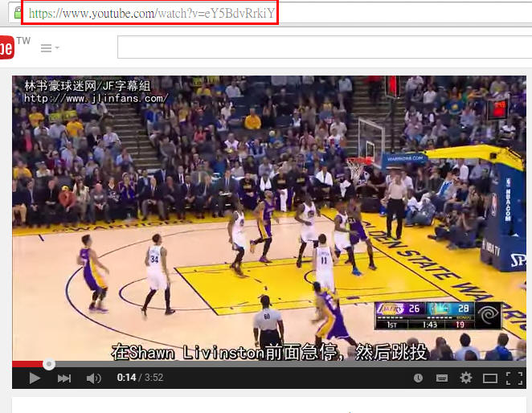
Task: Switch to theater mode icon
Action: (x=490, y=378)
